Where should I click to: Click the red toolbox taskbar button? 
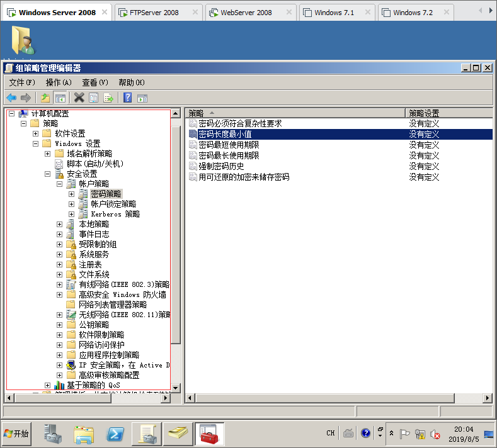209,434
